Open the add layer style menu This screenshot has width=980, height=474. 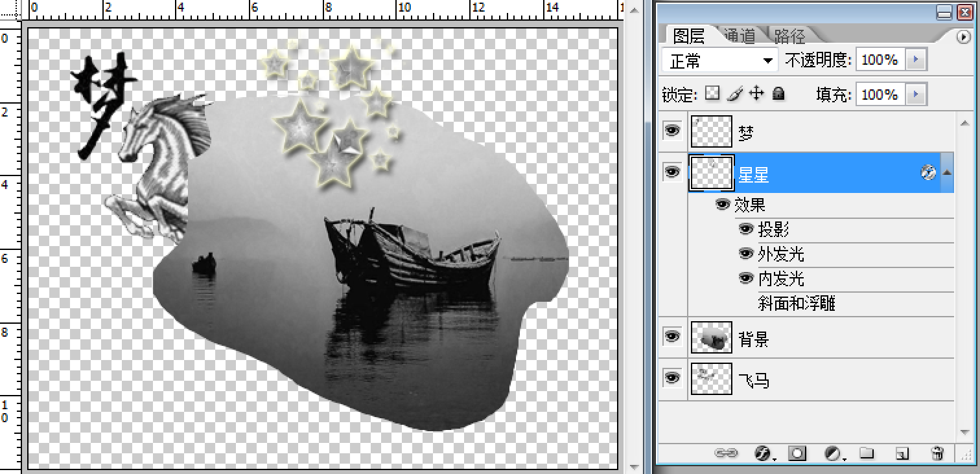pyautogui.click(x=764, y=453)
